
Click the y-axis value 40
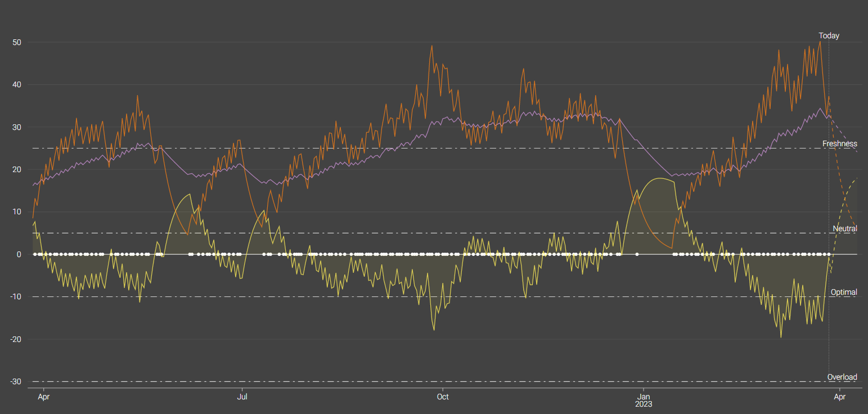(17, 85)
